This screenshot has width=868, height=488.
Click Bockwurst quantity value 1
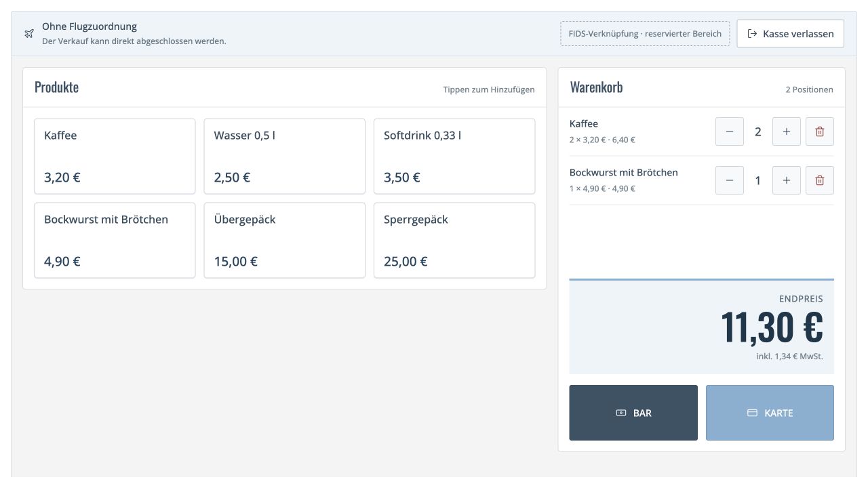[x=758, y=180]
